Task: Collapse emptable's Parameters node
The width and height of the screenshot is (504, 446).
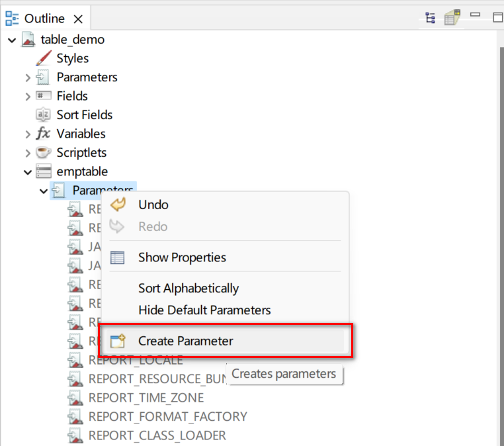Action: pos(44,191)
